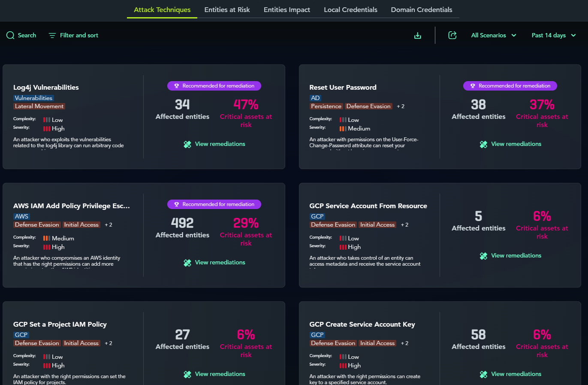
Task: Click the Filter and sort lines icon
Action: [x=52, y=35]
